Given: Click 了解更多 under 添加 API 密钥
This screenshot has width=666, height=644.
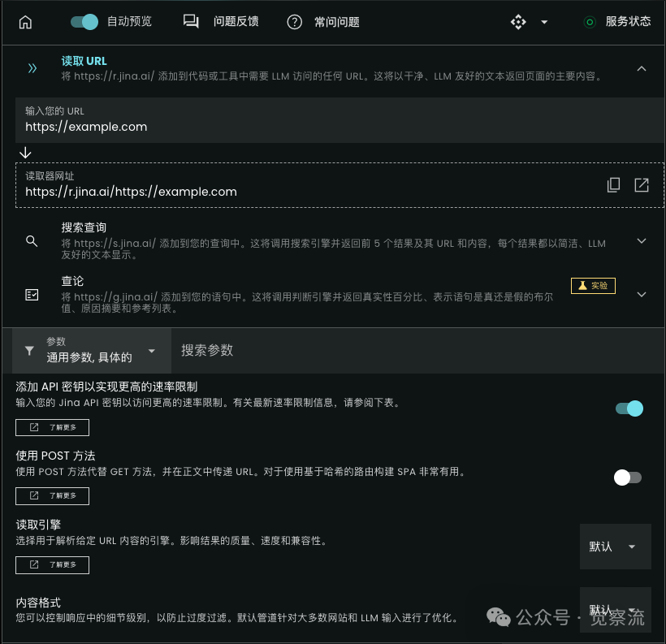Looking at the screenshot, I should click(52, 427).
